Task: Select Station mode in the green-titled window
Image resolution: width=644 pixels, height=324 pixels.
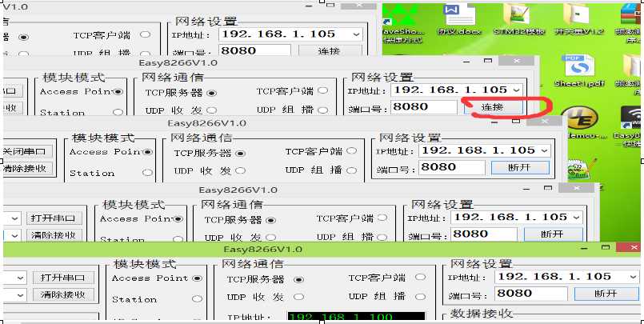Action: [x=198, y=299]
